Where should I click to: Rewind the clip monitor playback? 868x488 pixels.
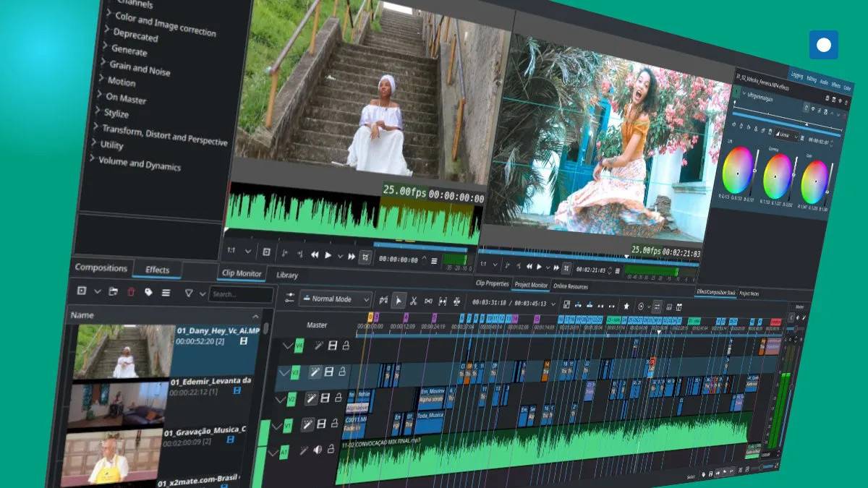(x=315, y=254)
